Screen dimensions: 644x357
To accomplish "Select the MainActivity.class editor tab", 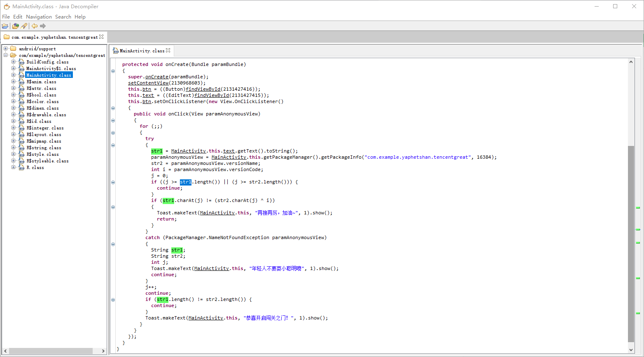I will click(x=142, y=51).
